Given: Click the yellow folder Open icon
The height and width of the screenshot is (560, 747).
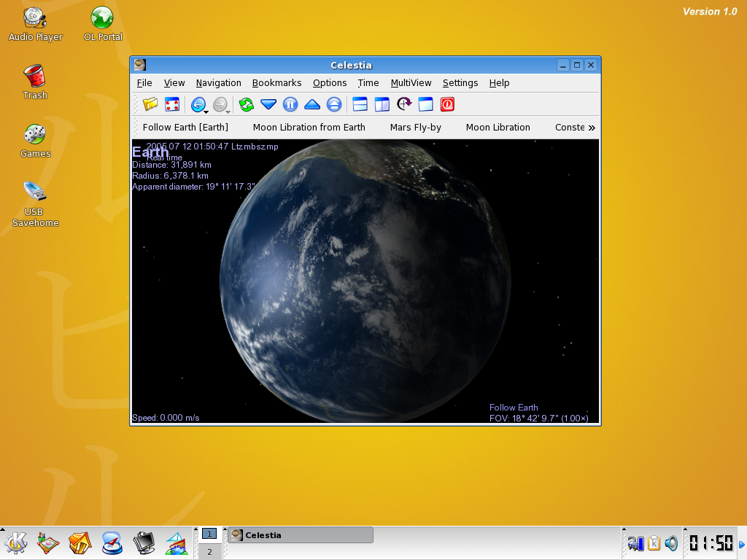Looking at the screenshot, I should [x=150, y=104].
